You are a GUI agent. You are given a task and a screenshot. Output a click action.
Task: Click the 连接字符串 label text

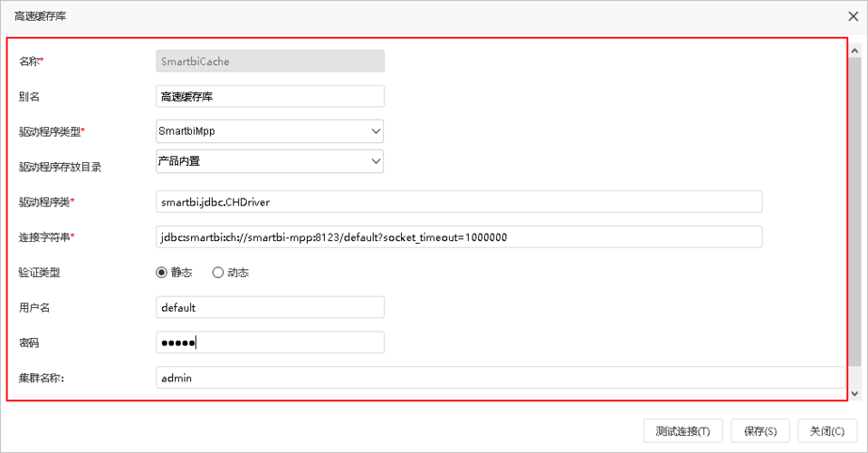44,237
